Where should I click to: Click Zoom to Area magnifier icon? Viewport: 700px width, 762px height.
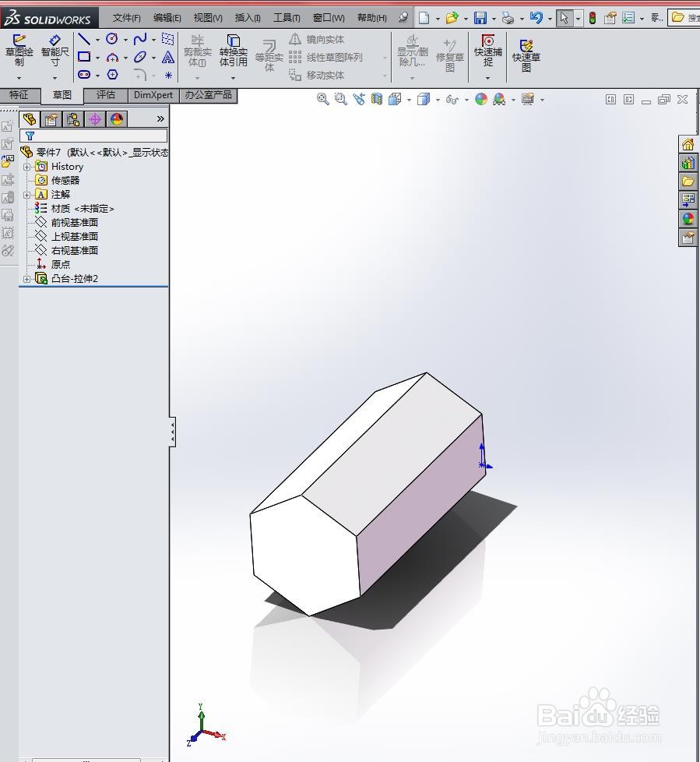340,99
